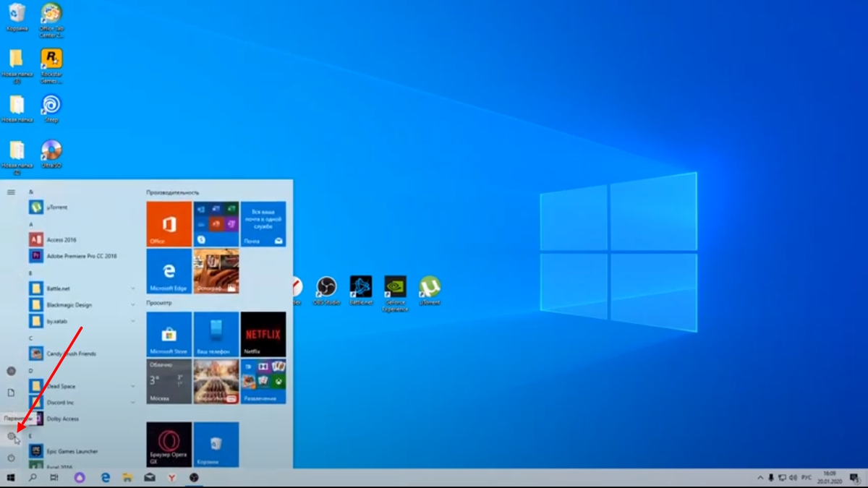Open OBS Studio from the taskbar

pos(194,478)
